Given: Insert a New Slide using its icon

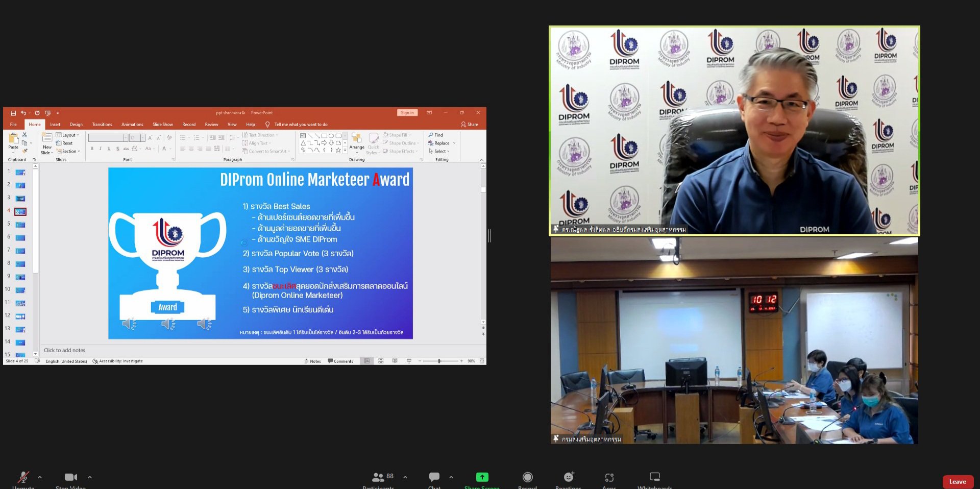Looking at the screenshot, I should (x=47, y=137).
